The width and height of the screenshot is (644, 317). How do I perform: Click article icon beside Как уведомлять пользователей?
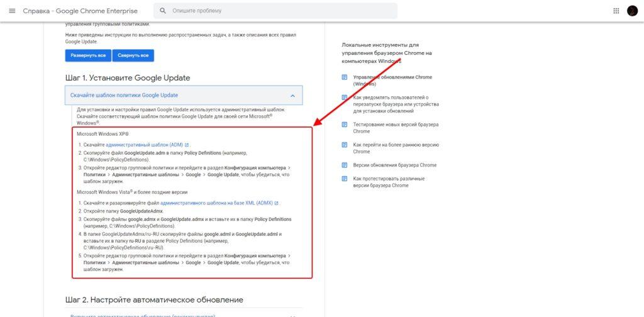click(x=345, y=97)
